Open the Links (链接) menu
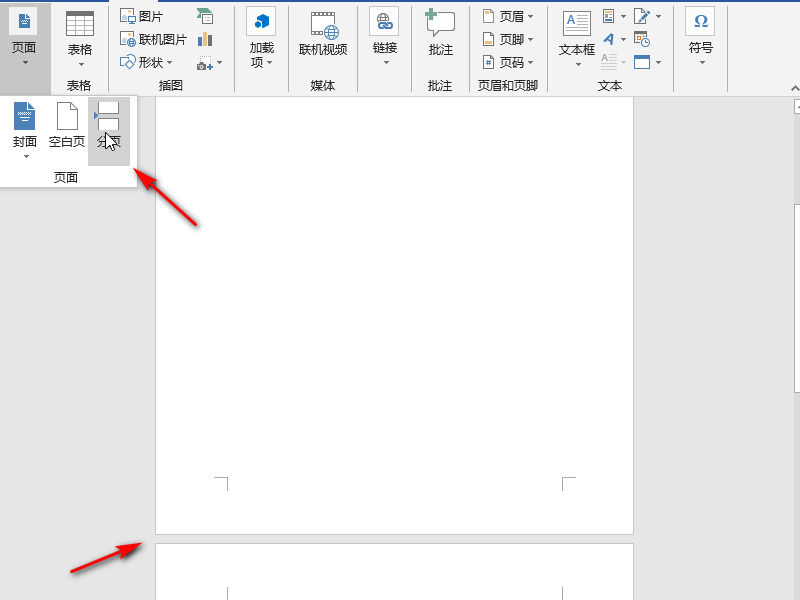This screenshot has width=800, height=600. [x=385, y=37]
